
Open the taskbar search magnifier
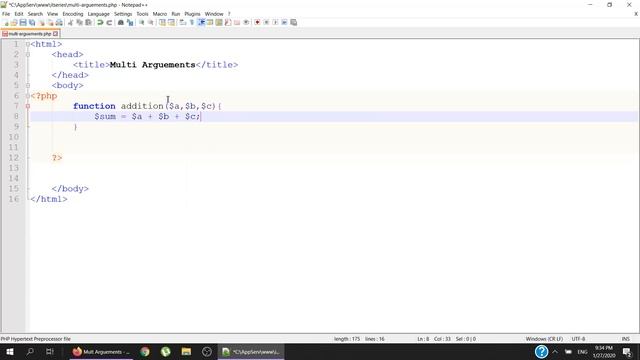click(30, 351)
